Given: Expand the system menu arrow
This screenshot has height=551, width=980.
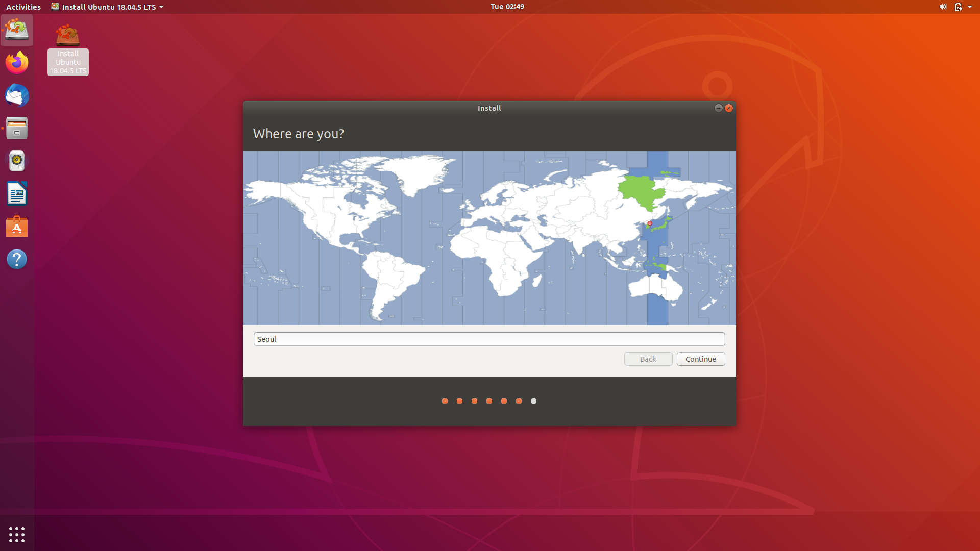Looking at the screenshot, I should [x=970, y=7].
